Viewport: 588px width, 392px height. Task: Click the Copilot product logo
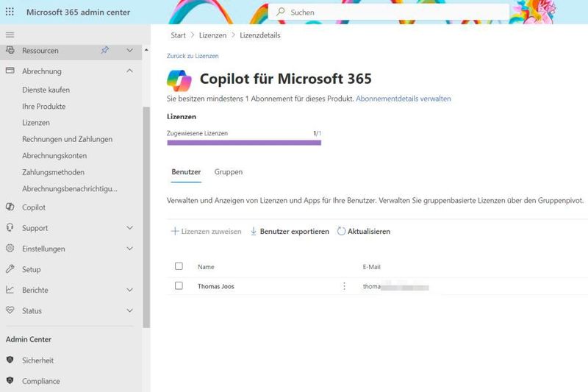(179, 81)
